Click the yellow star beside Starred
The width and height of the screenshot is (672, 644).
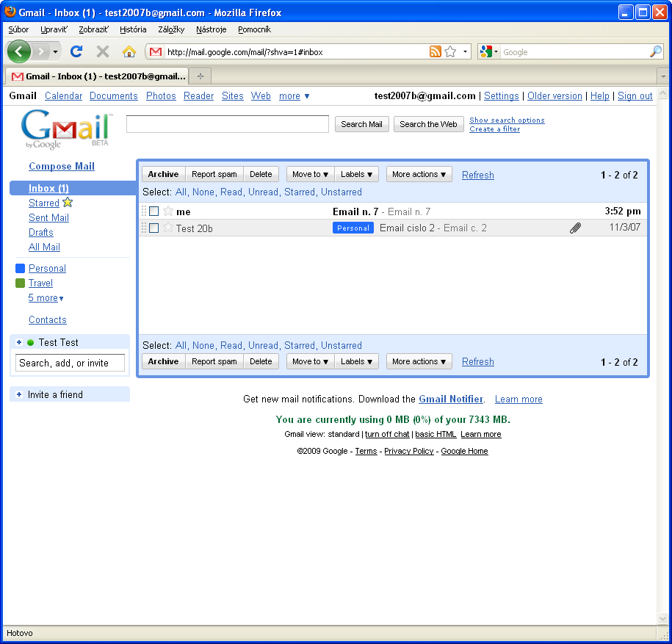point(68,202)
